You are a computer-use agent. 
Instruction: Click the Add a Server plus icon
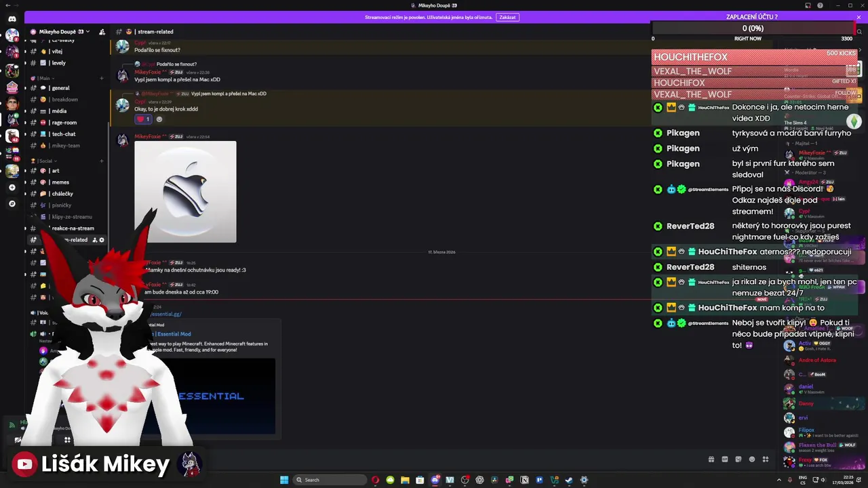click(x=12, y=187)
